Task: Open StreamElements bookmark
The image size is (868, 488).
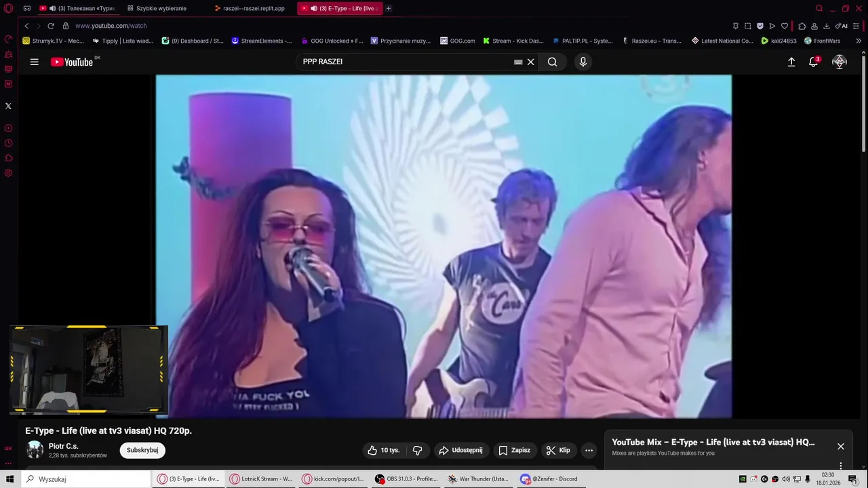Action: (262, 41)
